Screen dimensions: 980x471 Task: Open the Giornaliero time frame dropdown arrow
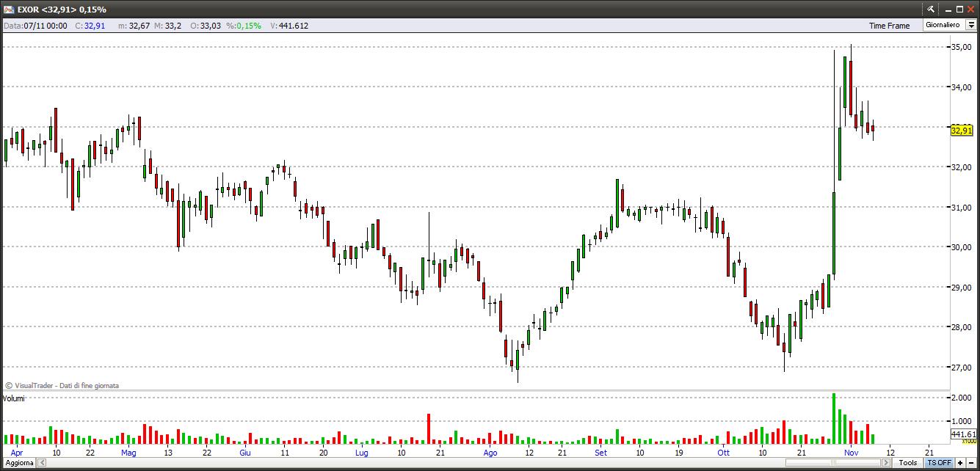971,25
